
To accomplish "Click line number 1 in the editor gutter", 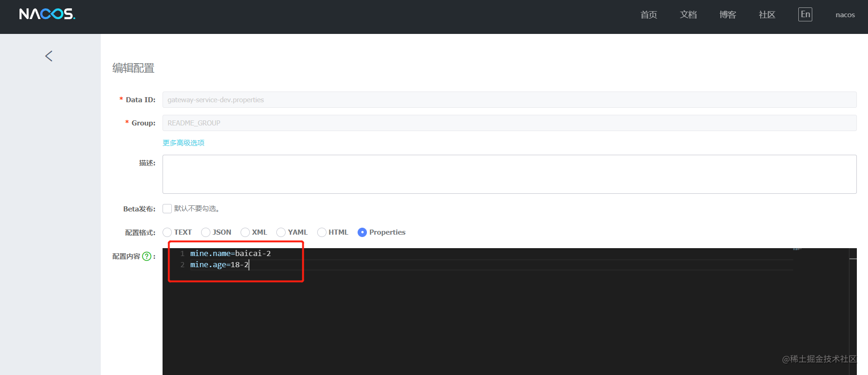I will 183,254.
